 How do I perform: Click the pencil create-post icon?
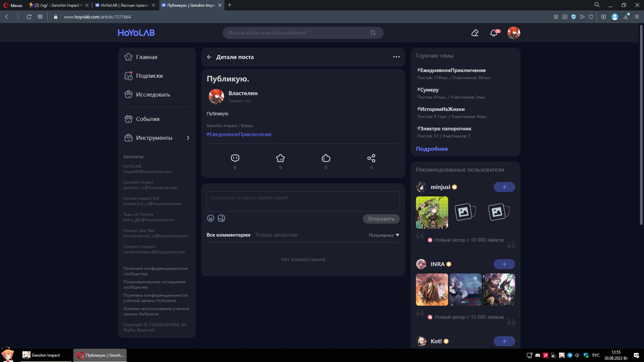pyautogui.click(x=475, y=33)
